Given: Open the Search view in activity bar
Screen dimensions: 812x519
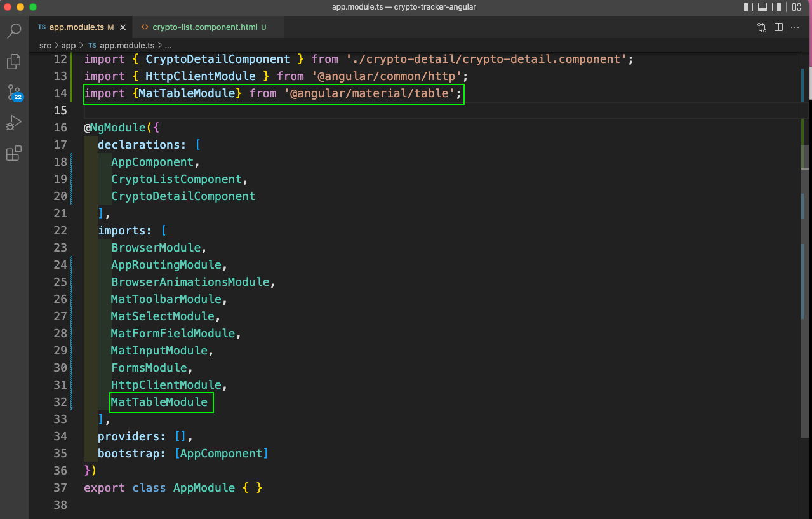Looking at the screenshot, I should (14, 30).
